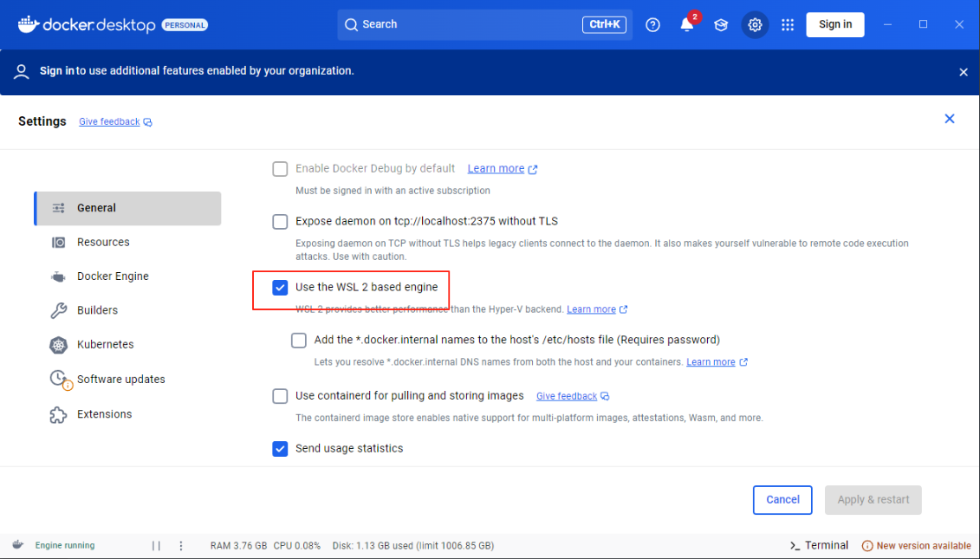Click the Settings gear icon

pyautogui.click(x=755, y=25)
